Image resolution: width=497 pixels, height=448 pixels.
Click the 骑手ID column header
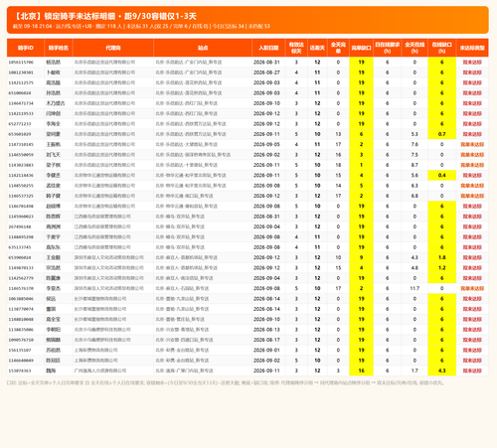pos(26,48)
